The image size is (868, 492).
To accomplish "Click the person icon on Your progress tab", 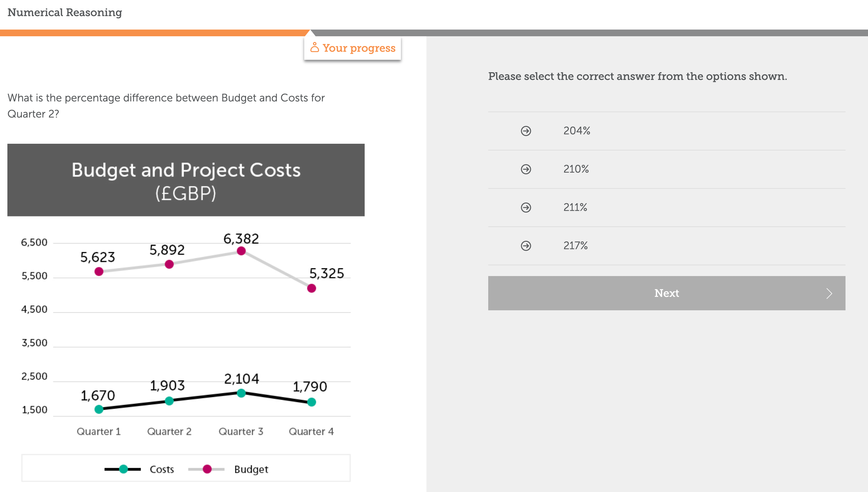I will (x=314, y=48).
